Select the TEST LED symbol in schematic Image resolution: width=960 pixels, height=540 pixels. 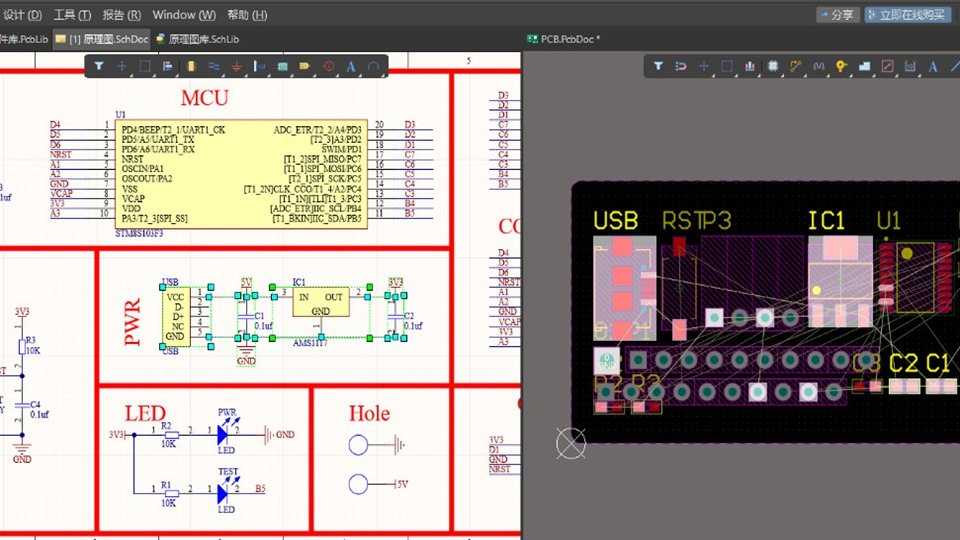225,493
